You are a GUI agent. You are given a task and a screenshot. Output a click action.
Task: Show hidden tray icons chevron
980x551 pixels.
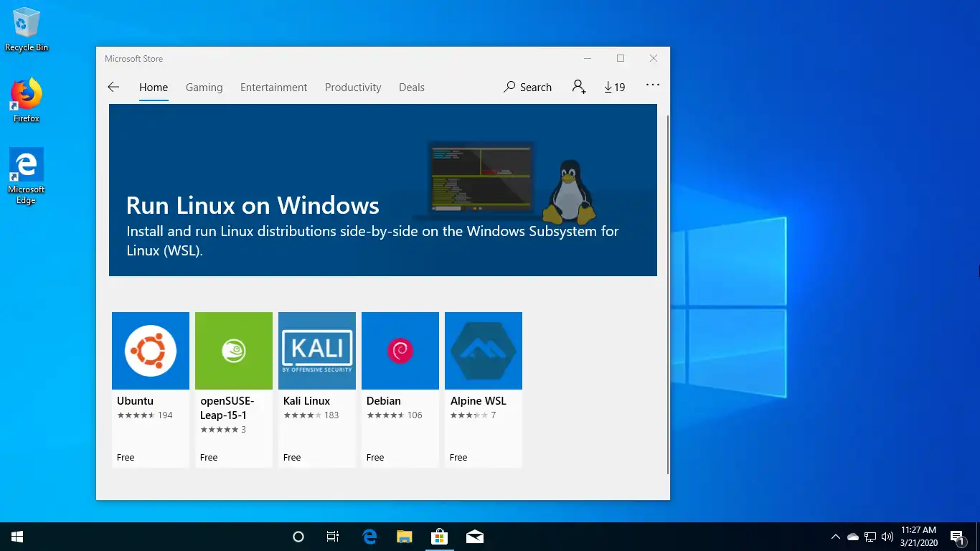point(836,537)
